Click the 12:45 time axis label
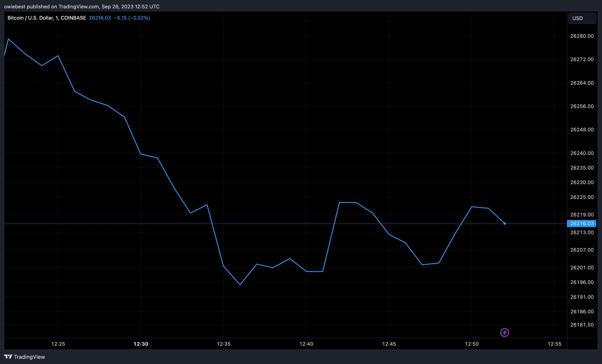The width and height of the screenshot is (602, 364). coord(389,344)
